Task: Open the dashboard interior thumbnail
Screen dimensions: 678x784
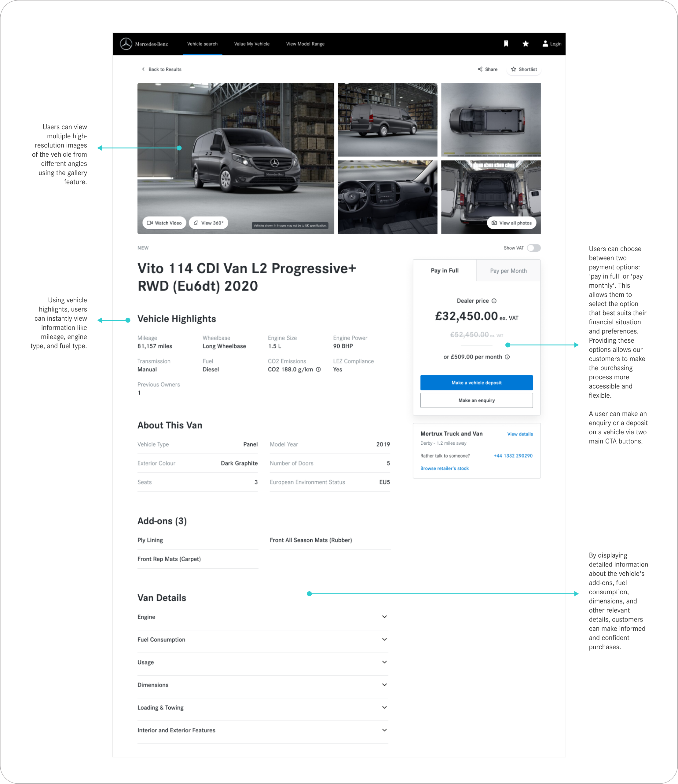Action: (x=388, y=197)
